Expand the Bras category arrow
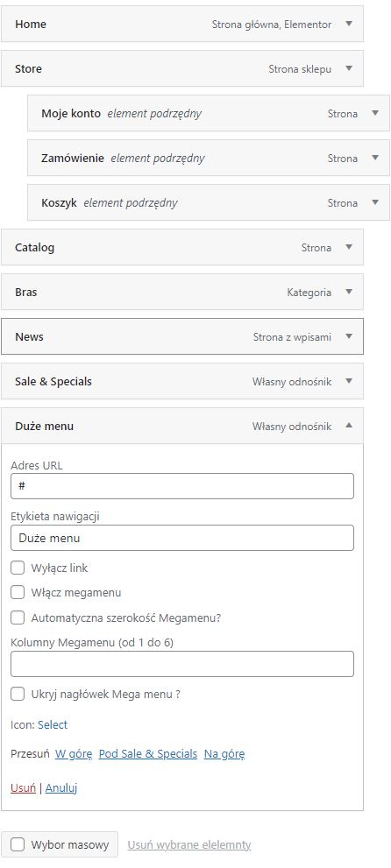This screenshot has width=391, height=868. 348,292
